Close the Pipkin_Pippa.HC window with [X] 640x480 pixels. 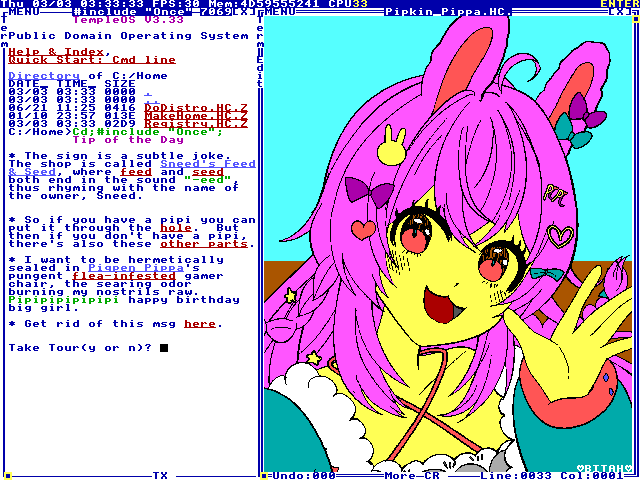tap(620, 12)
